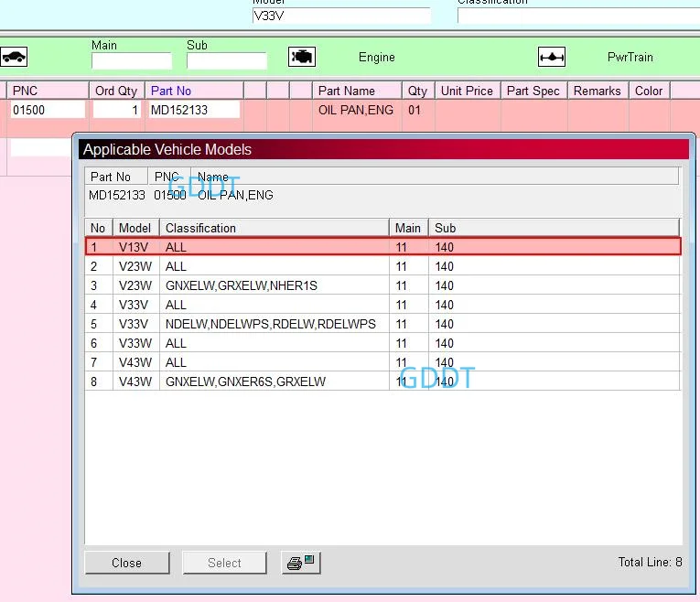Click the Sub input field
Image resolution: width=700 pixels, height=602 pixels.
tap(227, 60)
